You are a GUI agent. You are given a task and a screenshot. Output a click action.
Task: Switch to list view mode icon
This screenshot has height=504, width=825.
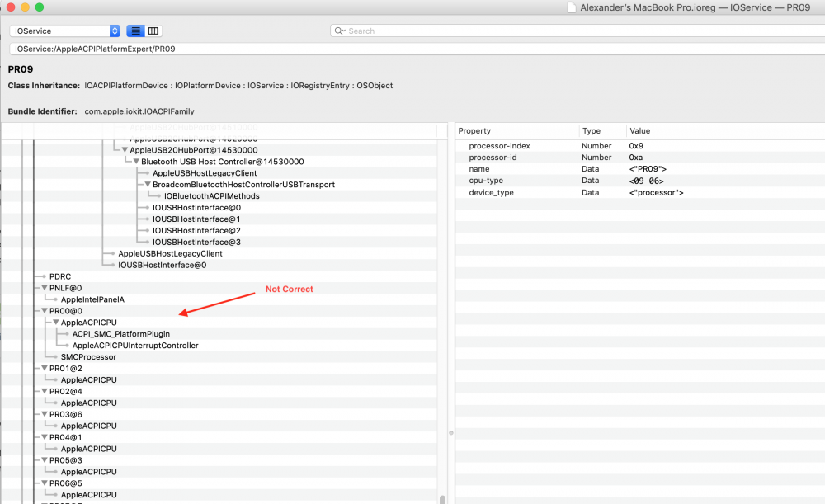tap(135, 31)
